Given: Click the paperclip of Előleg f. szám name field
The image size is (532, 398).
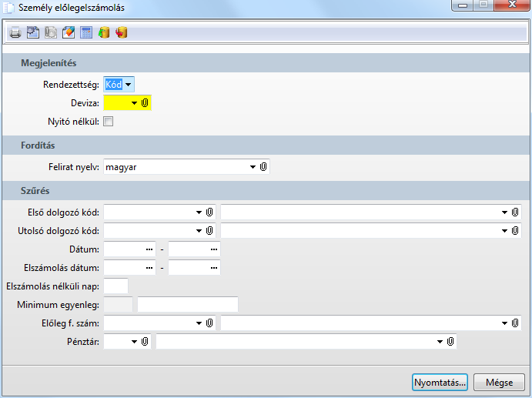Looking at the screenshot, I should point(515,323).
